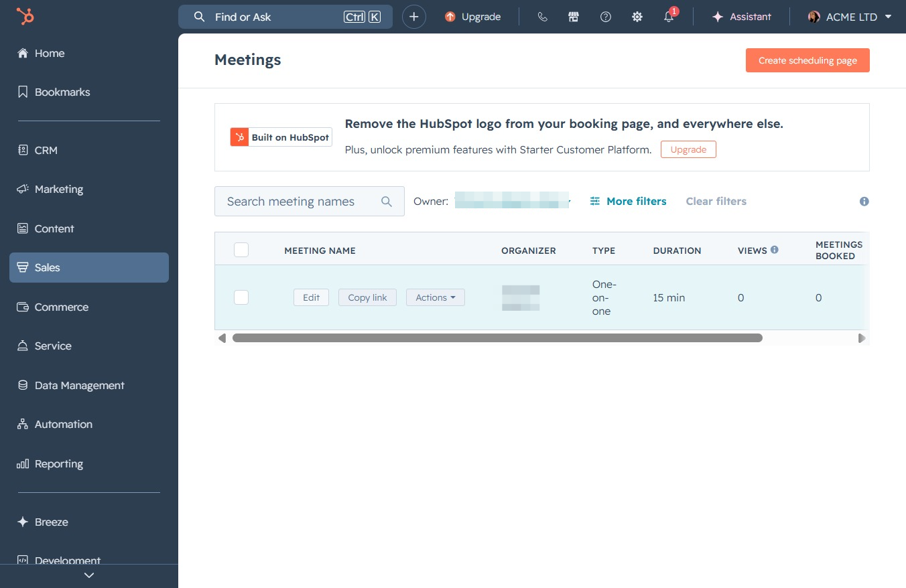Screen dimensions: 906x588
Task: Select the Sales menu item
Action: pos(89,267)
